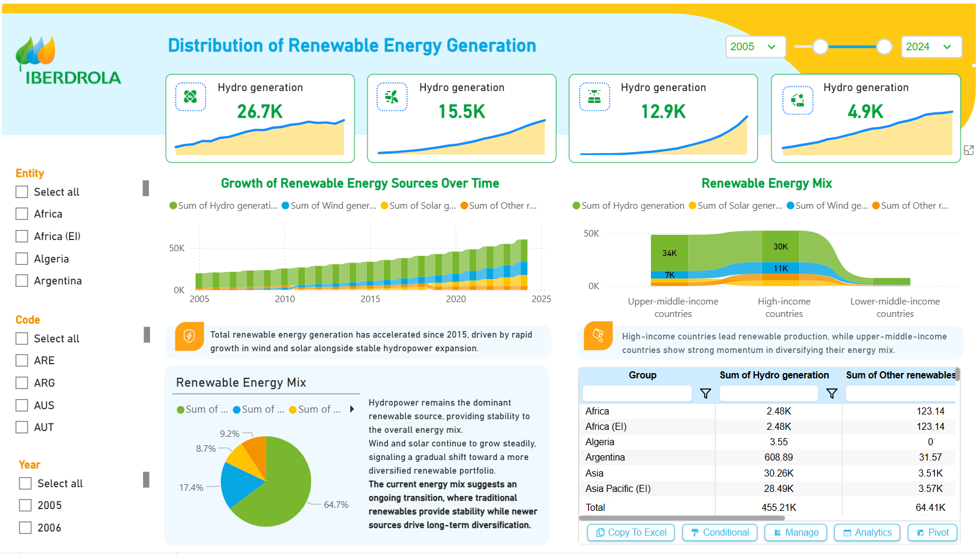Check Select all under Year
Screen dimensions: 980x554
click(x=25, y=484)
